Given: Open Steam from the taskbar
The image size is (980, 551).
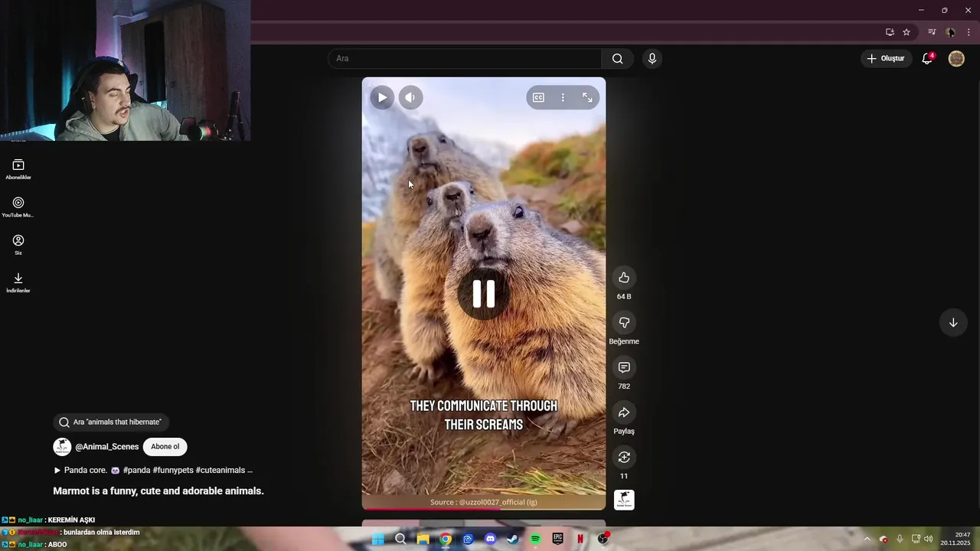Looking at the screenshot, I should [x=513, y=539].
